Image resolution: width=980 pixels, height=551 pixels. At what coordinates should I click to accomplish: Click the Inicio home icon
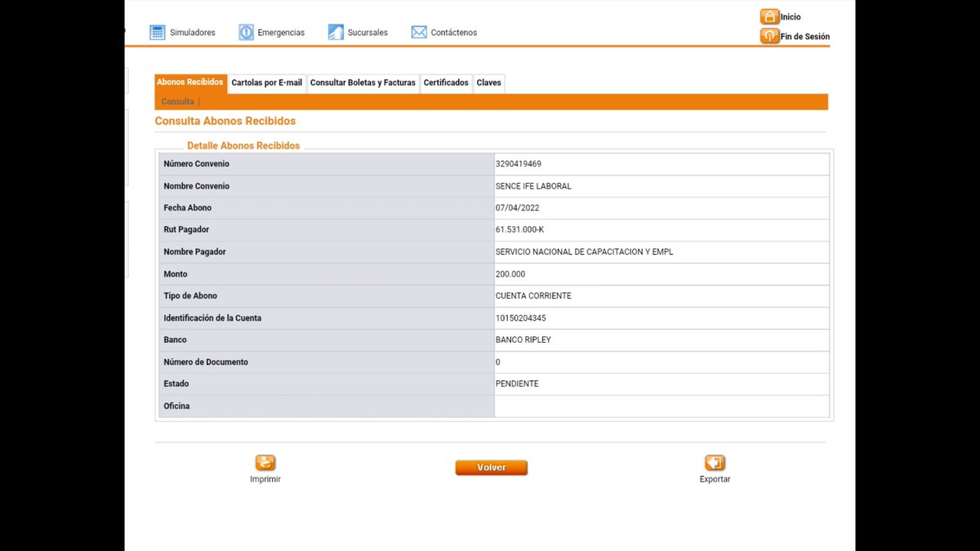[769, 16]
